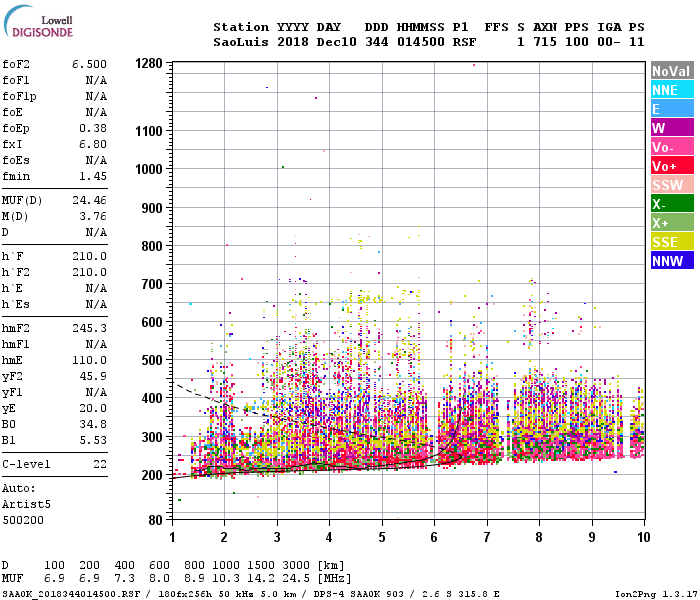Click the year 2018 in header
700x600 pixels.
(x=293, y=42)
